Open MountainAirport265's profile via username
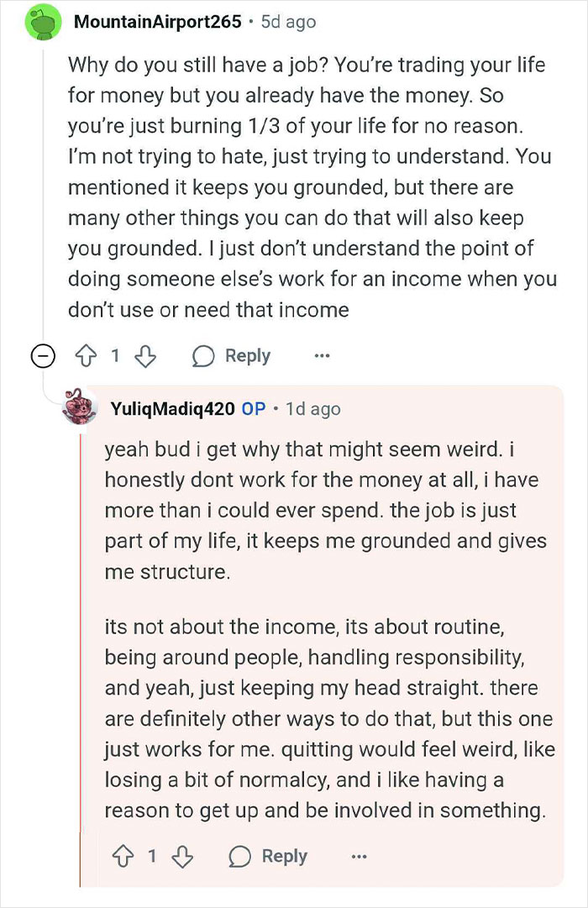This screenshot has width=588, height=908. 158,22
